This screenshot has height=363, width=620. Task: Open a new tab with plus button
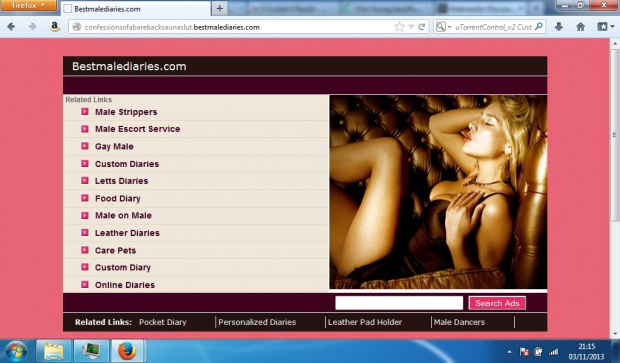(219, 8)
